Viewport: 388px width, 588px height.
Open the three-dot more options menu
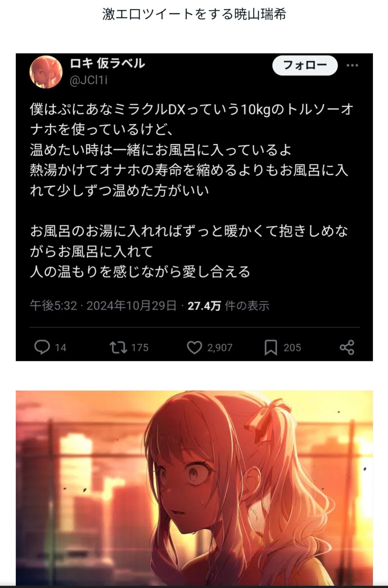[352, 65]
